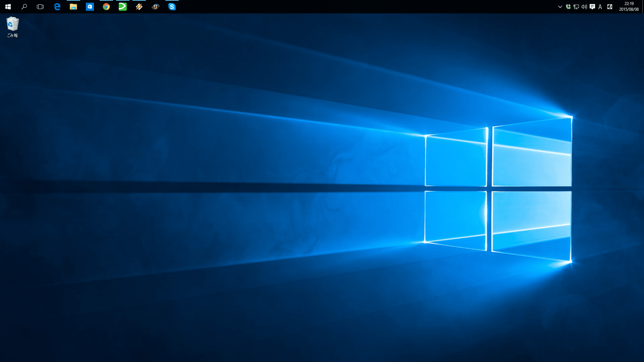The image size is (644, 362).
Task: Open the volume speaker tray icon
Action: coord(584,7)
